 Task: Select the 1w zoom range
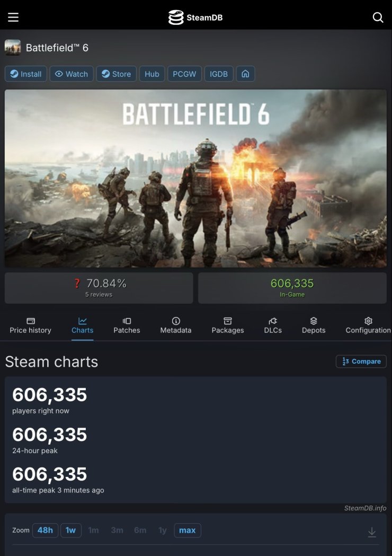pyautogui.click(x=71, y=530)
